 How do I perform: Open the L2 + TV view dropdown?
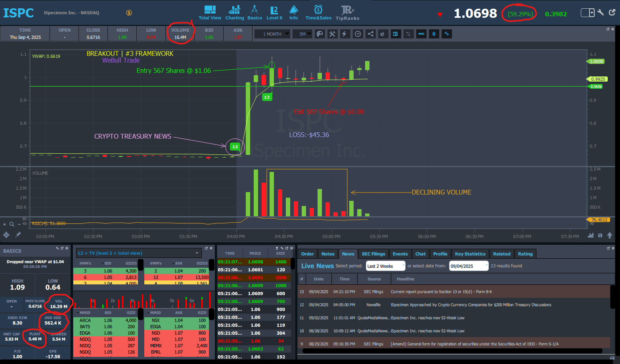click(139, 253)
